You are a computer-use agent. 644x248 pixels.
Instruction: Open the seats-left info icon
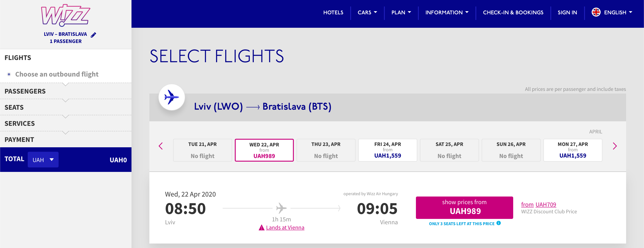pyautogui.click(x=498, y=223)
